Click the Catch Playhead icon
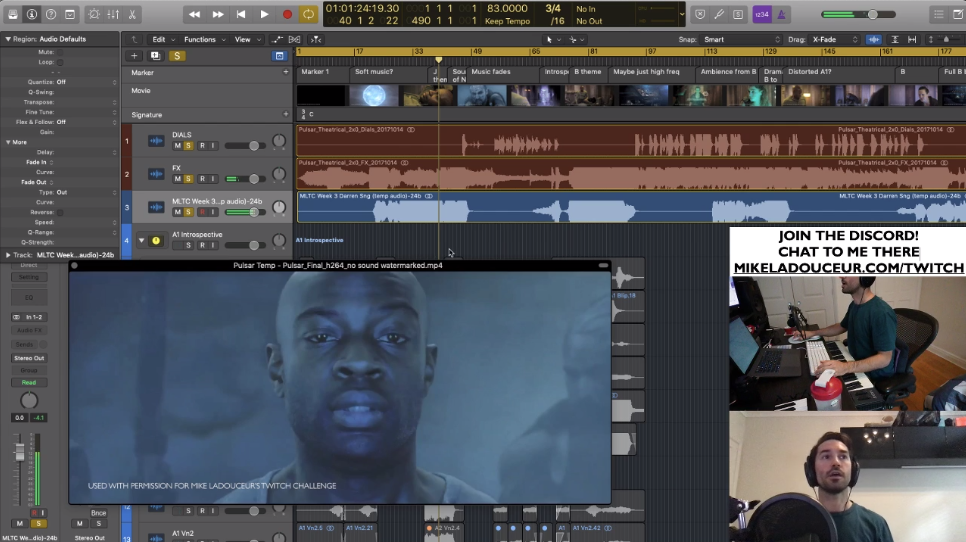The width and height of the screenshot is (966, 542). click(x=315, y=39)
